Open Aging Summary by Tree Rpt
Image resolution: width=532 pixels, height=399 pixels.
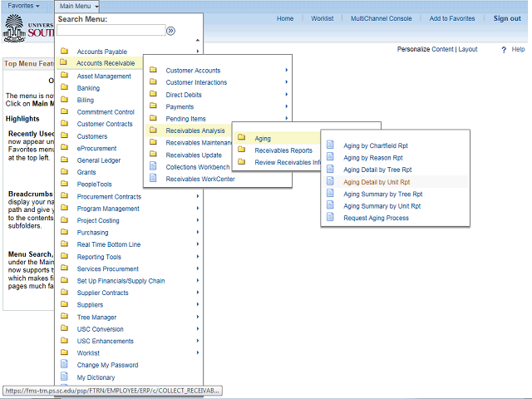tap(382, 194)
